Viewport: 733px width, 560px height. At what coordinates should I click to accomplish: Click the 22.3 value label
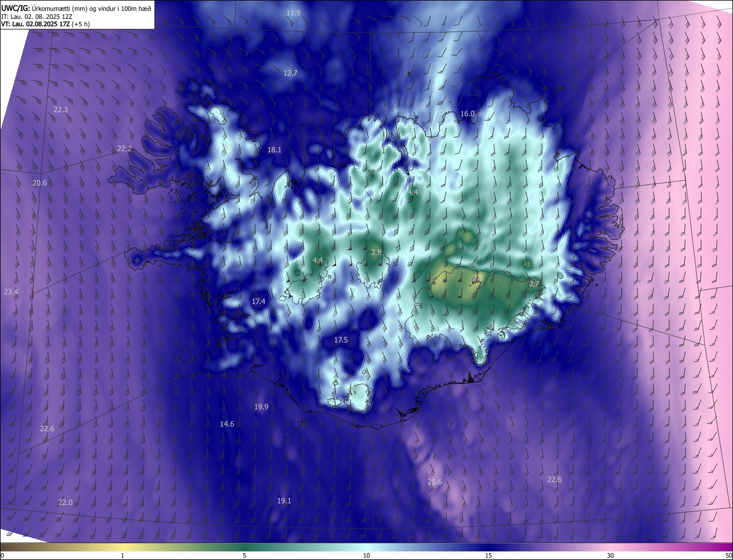pos(61,109)
